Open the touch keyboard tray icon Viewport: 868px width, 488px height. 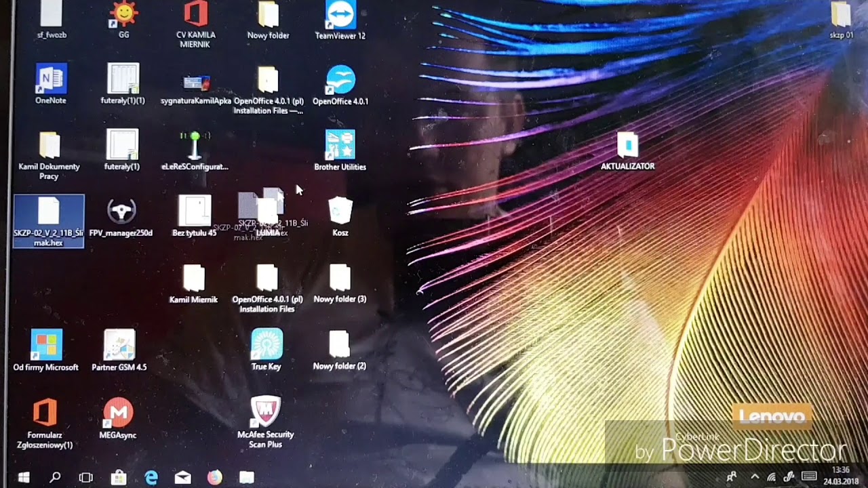pos(809,476)
